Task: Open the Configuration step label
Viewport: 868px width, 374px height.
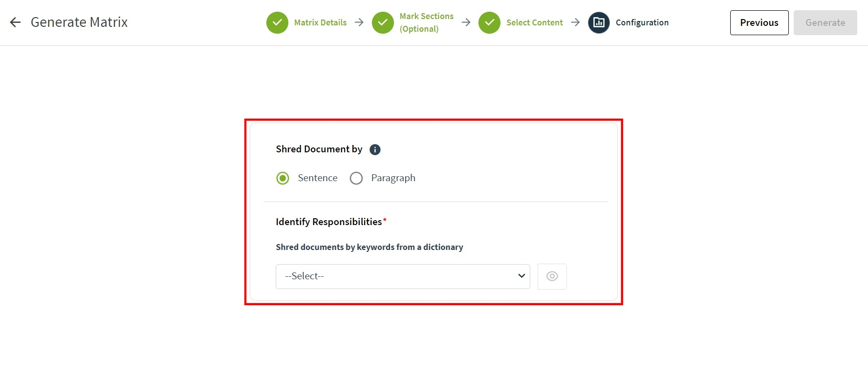Action: (x=642, y=22)
